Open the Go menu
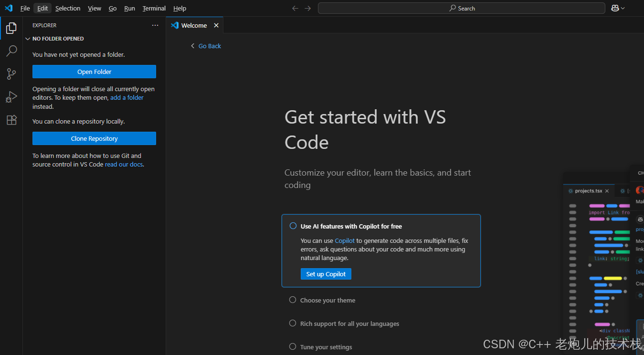644x355 pixels. pyautogui.click(x=113, y=8)
